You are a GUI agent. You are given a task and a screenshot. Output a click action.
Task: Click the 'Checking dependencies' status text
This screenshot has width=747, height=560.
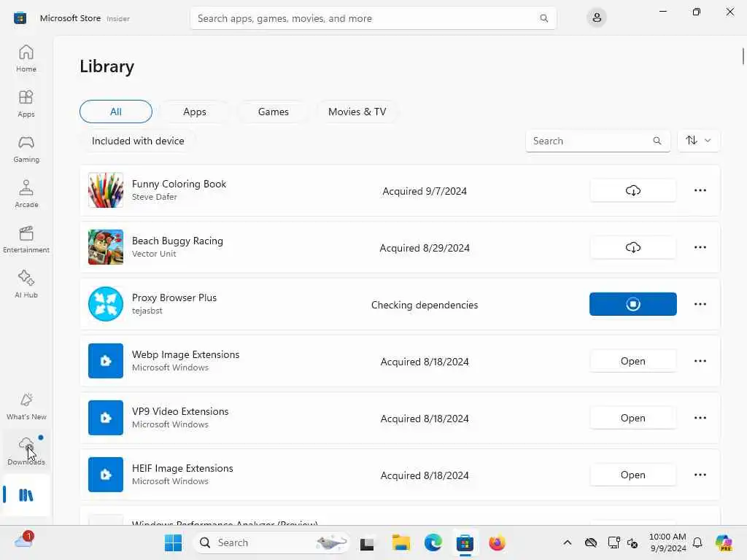click(425, 305)
